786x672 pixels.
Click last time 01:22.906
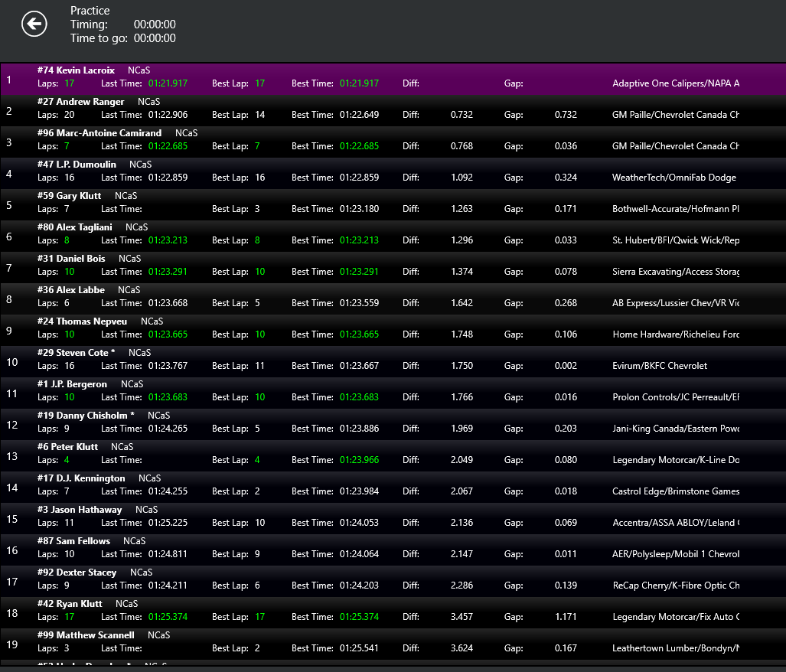coord(168,115)
